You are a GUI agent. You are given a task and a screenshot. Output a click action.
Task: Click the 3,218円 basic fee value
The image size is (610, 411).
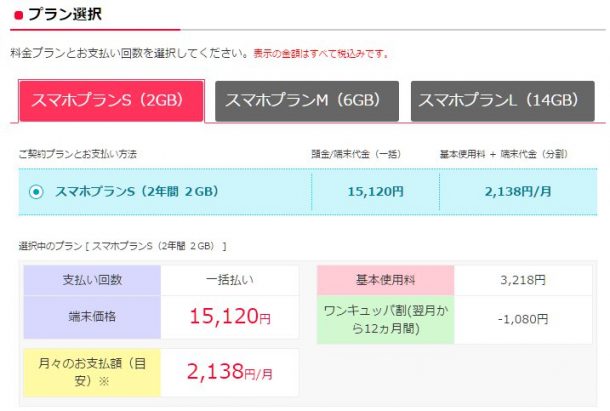(x=523, y=280)
